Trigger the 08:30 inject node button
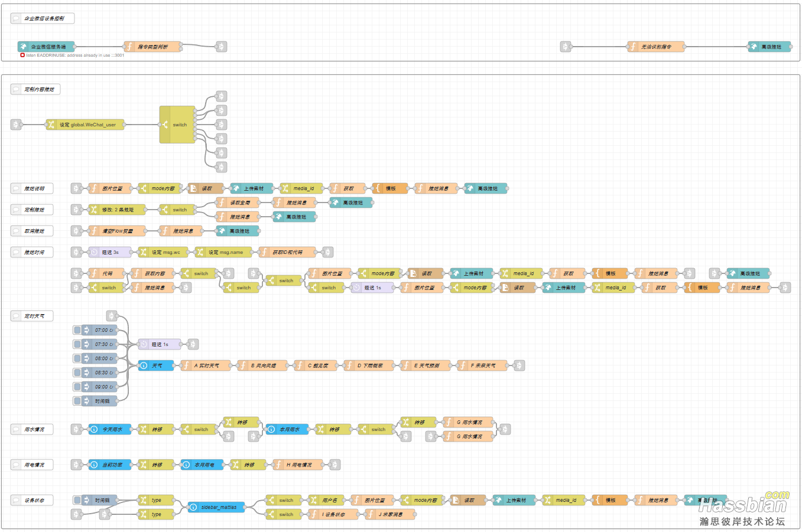 pos(77,373)
